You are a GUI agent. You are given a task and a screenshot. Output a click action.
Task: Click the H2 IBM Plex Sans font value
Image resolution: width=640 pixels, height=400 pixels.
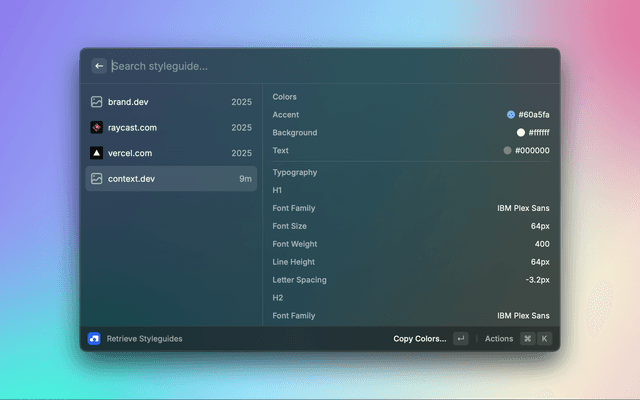tap(523, 316)
